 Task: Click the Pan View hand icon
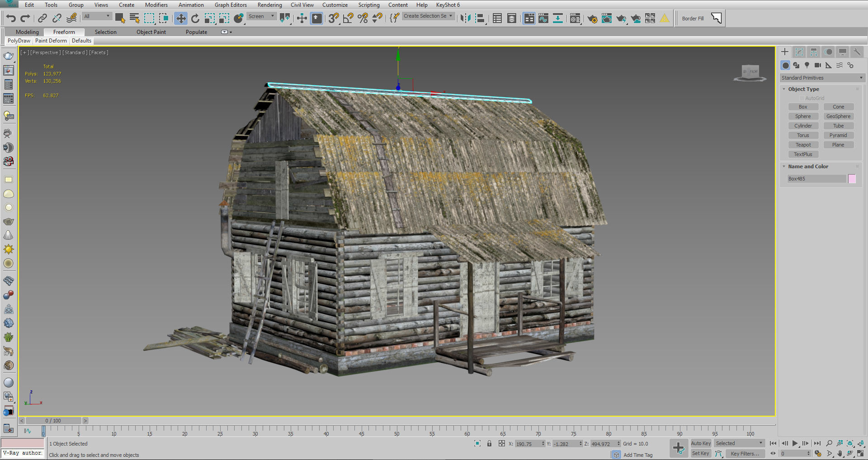[x=840, y=453]
